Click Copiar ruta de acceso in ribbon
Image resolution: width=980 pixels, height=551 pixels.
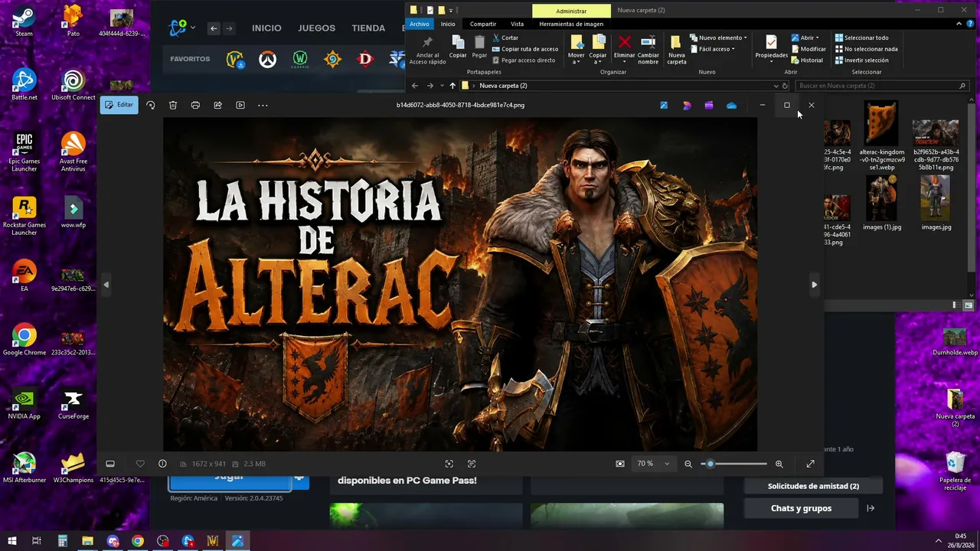[525, 49]
